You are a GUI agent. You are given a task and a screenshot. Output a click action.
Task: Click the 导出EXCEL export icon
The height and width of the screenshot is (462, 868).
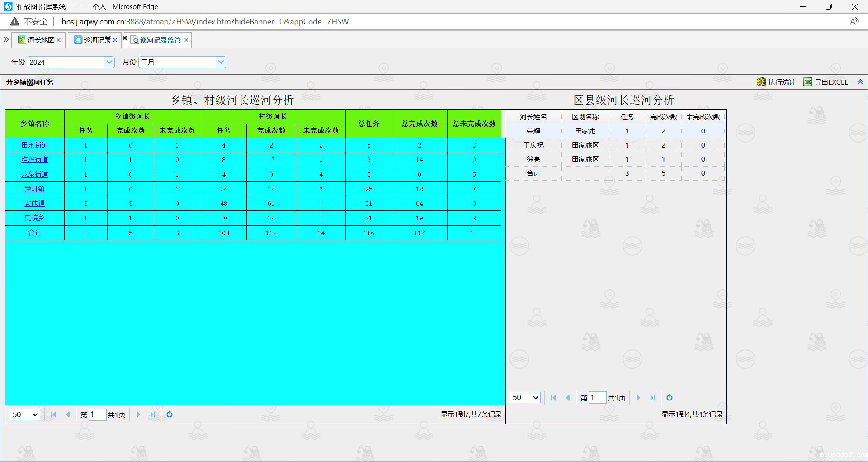coord(807,82)
